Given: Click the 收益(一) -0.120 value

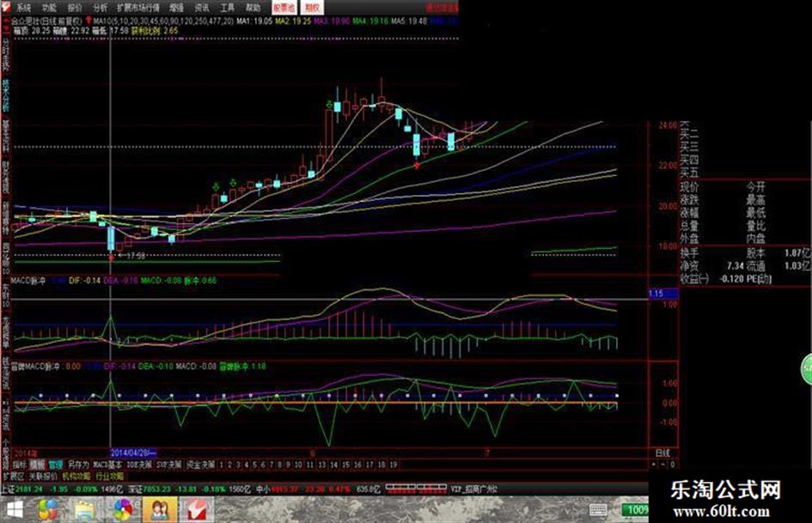Looking at the screenshot, I should 730,279.
